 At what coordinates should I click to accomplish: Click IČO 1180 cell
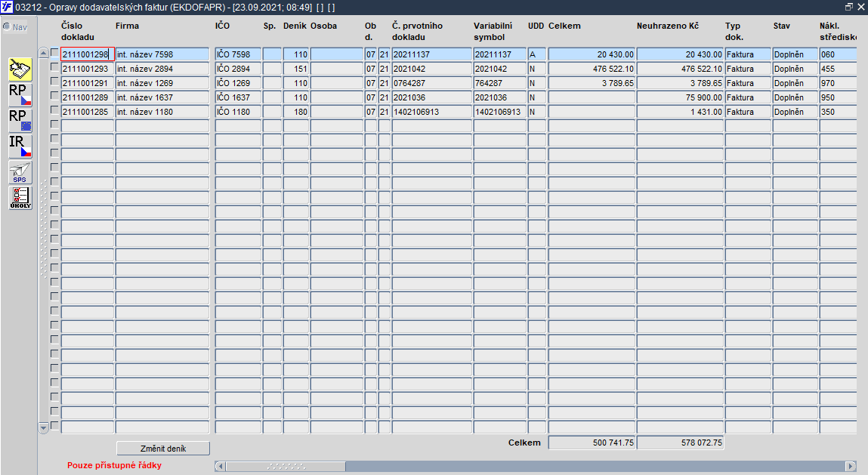click(238, 112)
